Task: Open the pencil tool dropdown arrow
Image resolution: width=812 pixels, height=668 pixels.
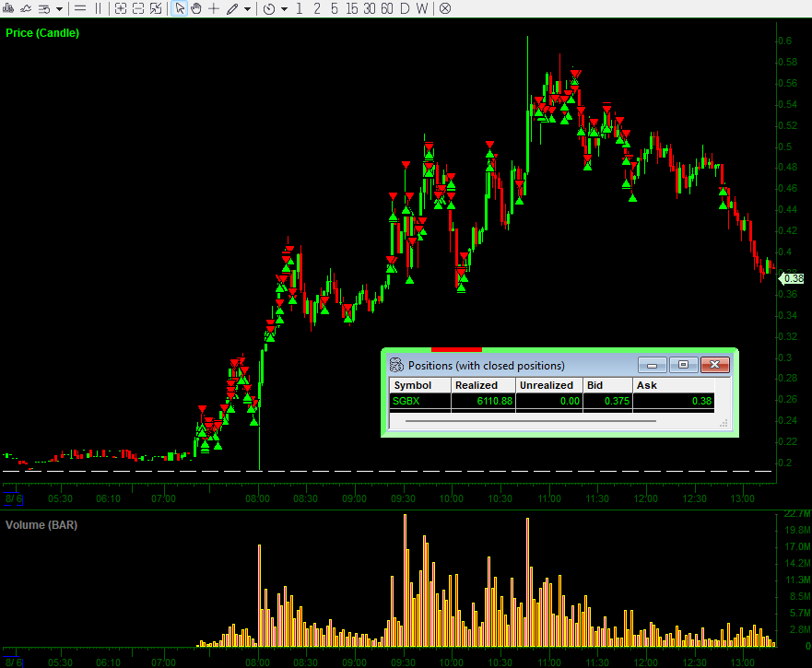Action: pos(245,8)
